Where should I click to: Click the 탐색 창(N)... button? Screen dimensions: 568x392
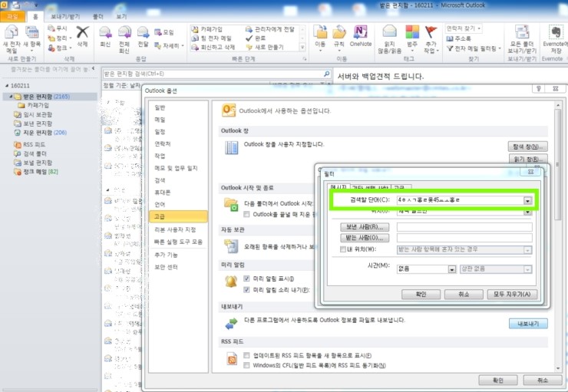click(528, 147)
